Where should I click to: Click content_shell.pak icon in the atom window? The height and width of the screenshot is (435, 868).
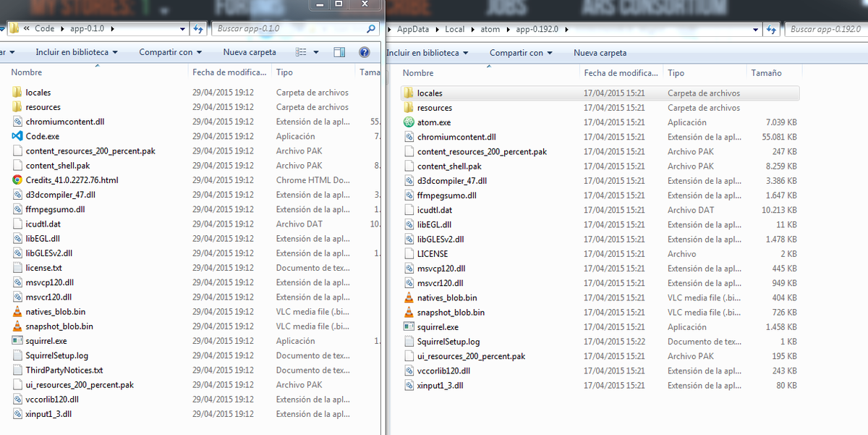[409, 166]
